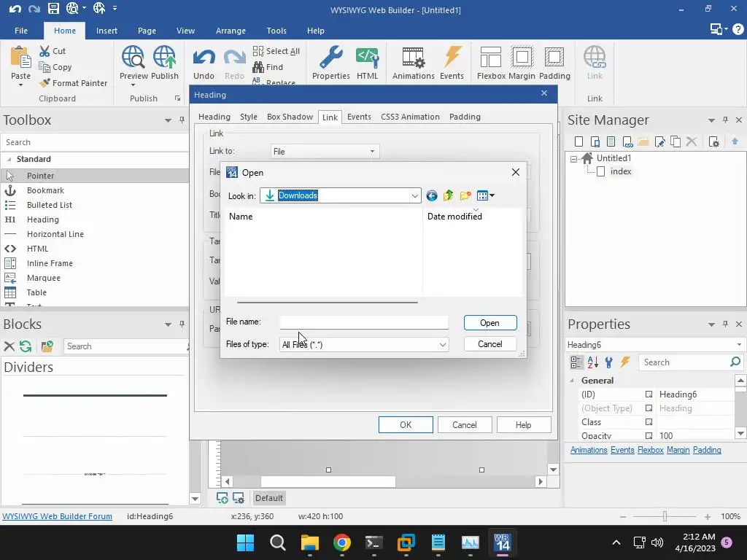This screenshot has width=747, height=560.
Task: Click the File name input field
Action: click(x=364, y=322)
